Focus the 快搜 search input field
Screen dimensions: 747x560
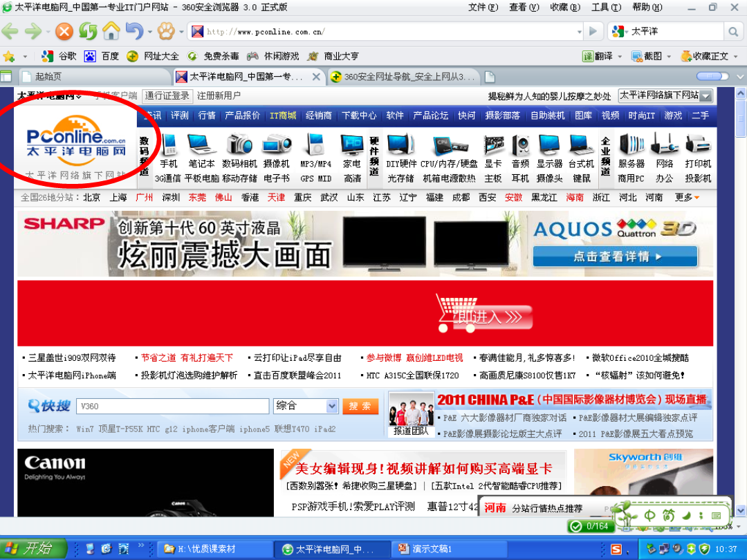coord(172,407)
